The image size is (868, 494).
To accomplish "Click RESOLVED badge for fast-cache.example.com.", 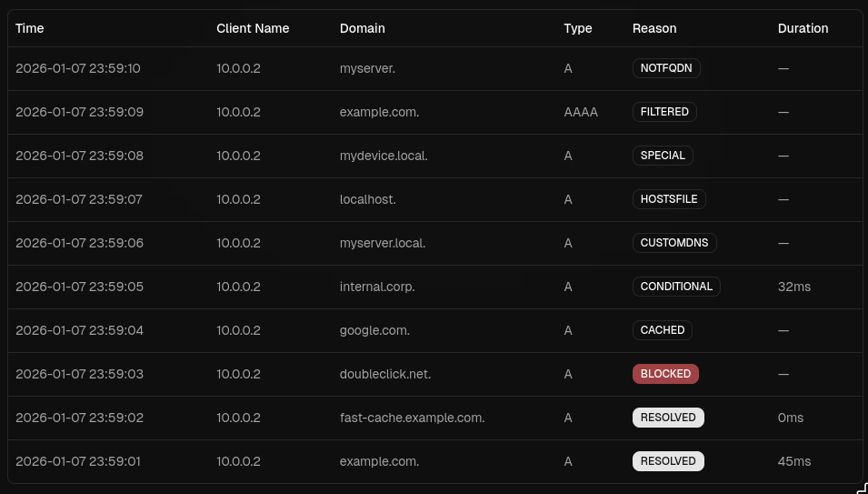I will click(x=668, y=418).
